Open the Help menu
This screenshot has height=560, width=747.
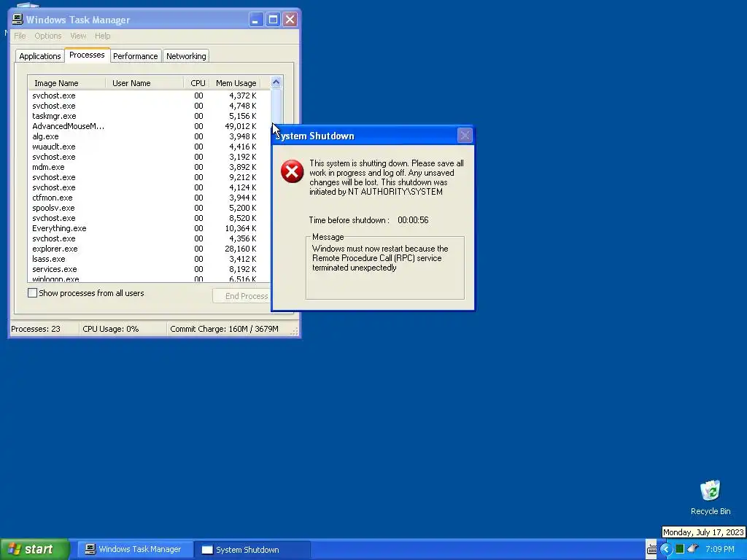[102, 36]
